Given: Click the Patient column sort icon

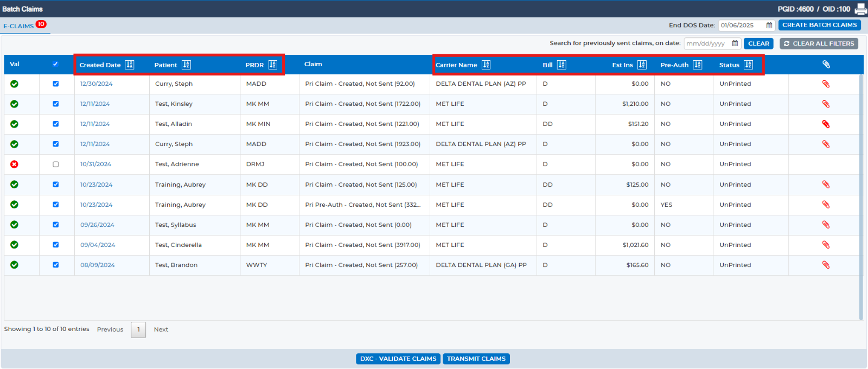Looking at the screenshot, I should click(186, 65).
